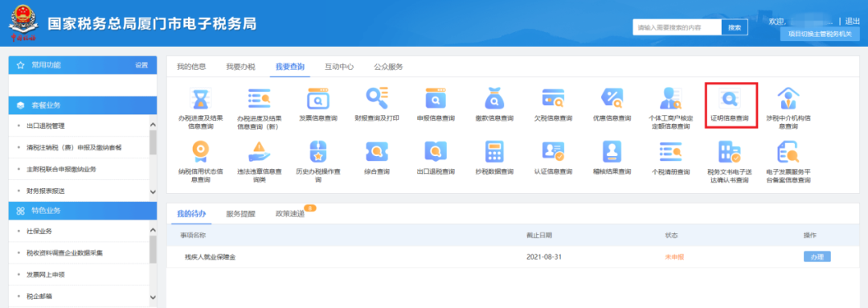The height and width of the screenshot is (308, 868).
Task: Open 个税清册查询 icon
Action: pos(671,151)
